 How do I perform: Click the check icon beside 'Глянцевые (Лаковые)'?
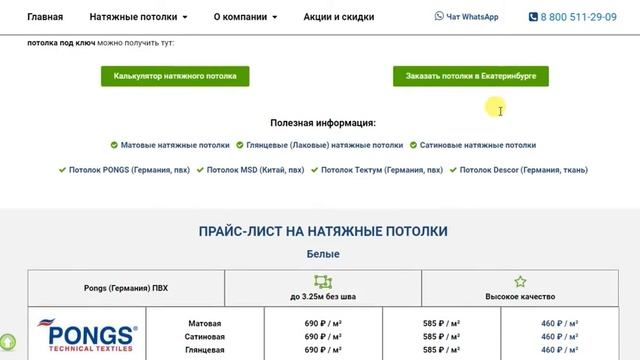[240, 145]
